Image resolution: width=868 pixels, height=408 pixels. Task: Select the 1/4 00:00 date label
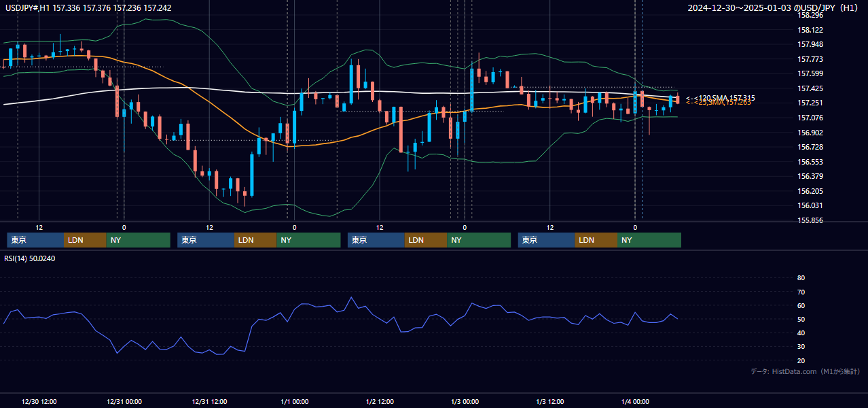(636, 401)
